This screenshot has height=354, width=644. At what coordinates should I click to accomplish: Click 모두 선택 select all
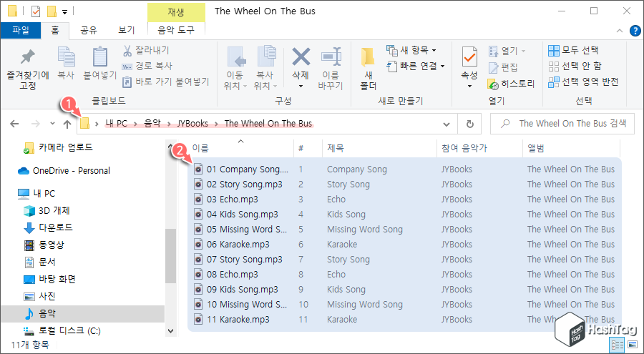(574, 50)
